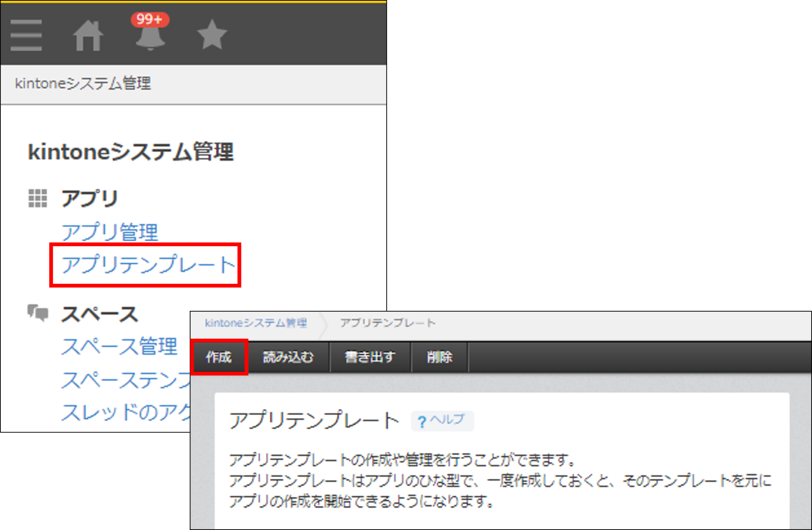The image size is (812, 530).
Task: Open the スレッドのアク link
Action: pos(126,412)
